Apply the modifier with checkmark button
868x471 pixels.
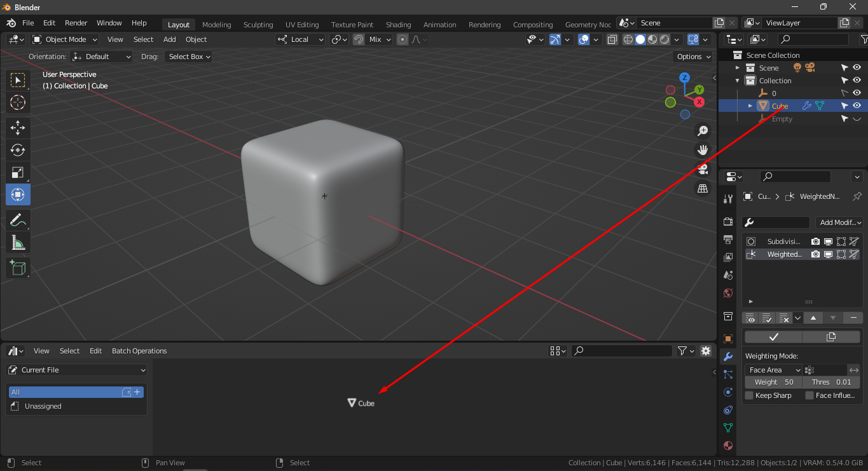pos(773,337)
